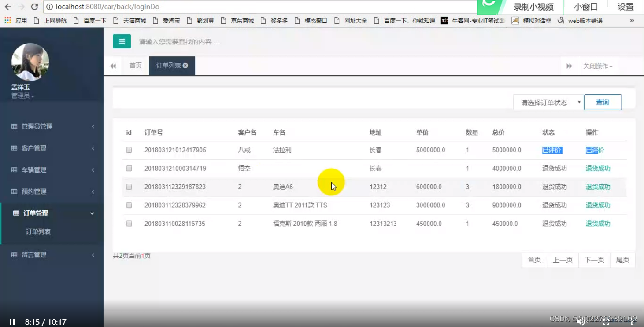The height and width of the screenshot is (327, 644).
Task: Tick the checkbox beside customer 悟空
Action: click(x=129, y=168)
